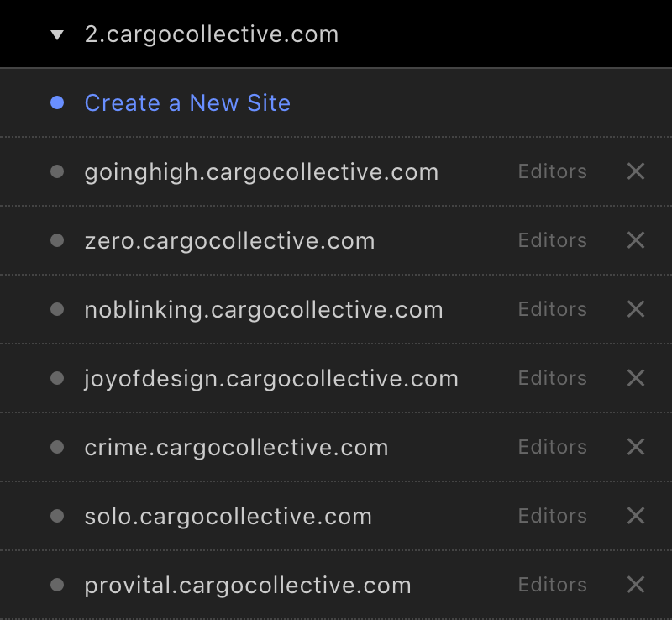Remove provital.cargocollective.com with its X icon

pos(636,585)
